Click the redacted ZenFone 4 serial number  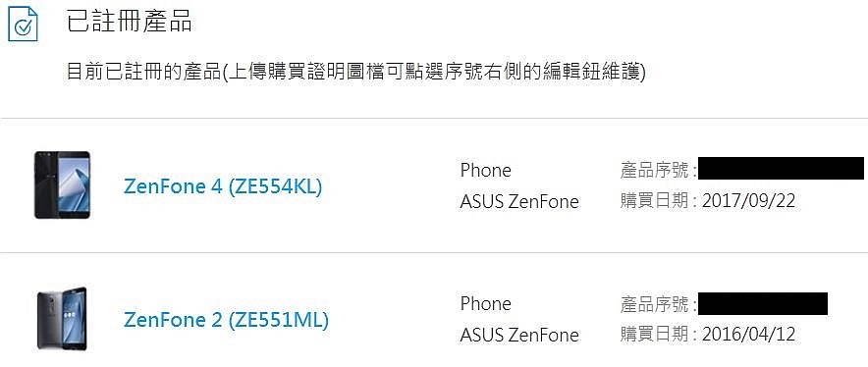point(781,168)
